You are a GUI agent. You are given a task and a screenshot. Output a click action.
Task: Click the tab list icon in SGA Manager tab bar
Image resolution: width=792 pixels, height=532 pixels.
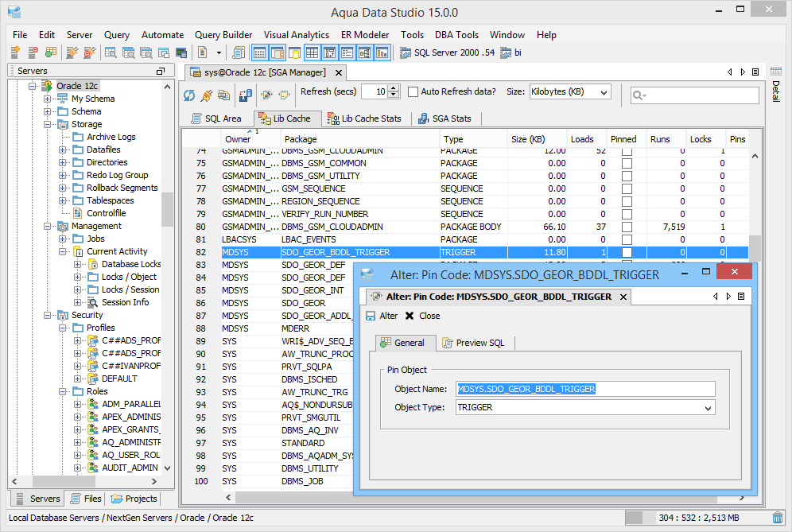[x=755, y=72]
